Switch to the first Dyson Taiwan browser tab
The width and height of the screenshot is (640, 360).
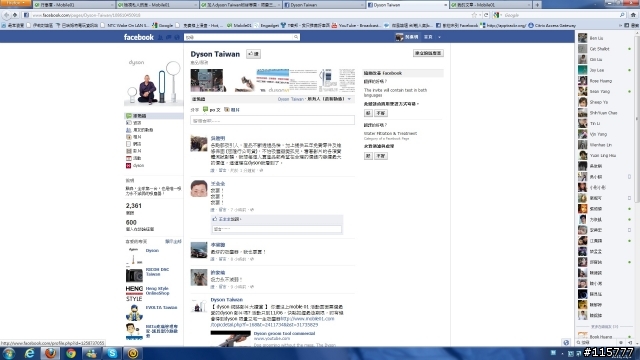coord(324,5)
